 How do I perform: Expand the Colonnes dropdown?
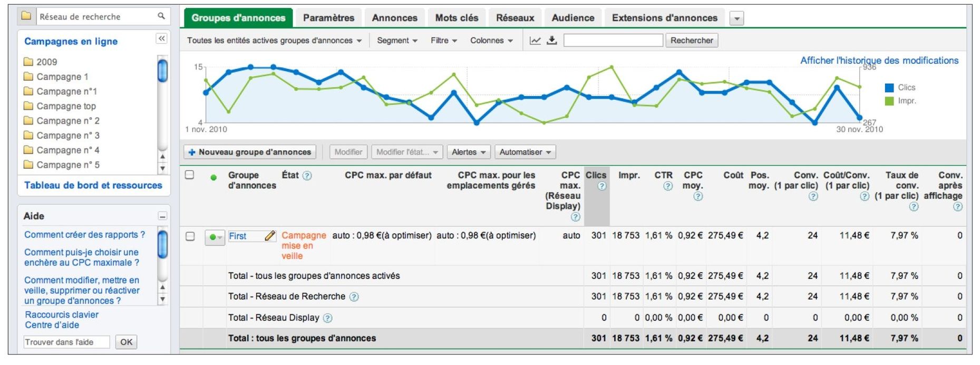pos(491,41)
